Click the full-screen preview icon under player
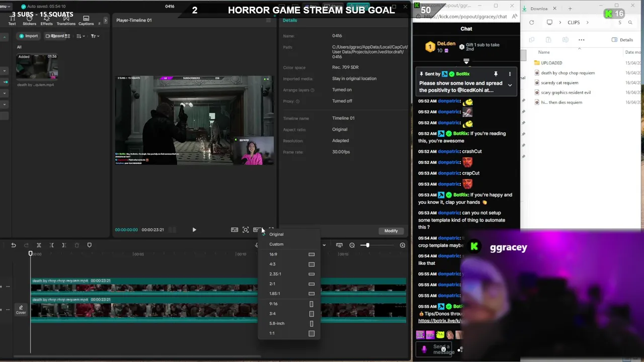Viewport: 644px width, 362px height. 234,230
